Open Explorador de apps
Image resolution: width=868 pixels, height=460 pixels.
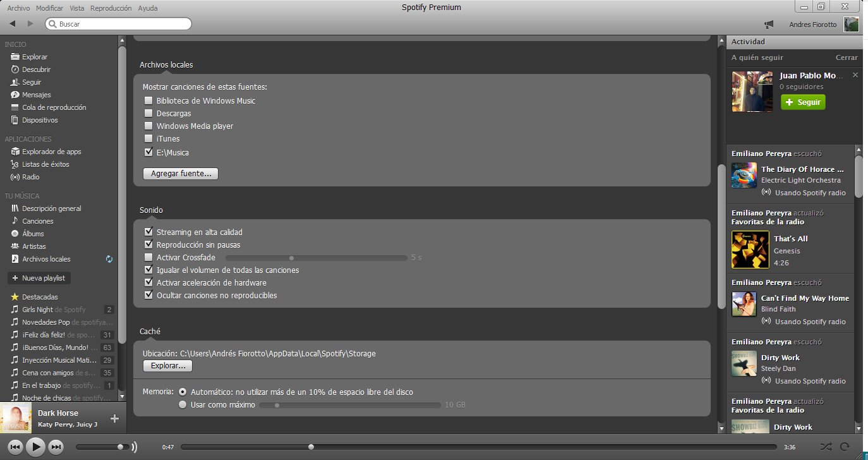pyautogui.click(x=51, y=152)
